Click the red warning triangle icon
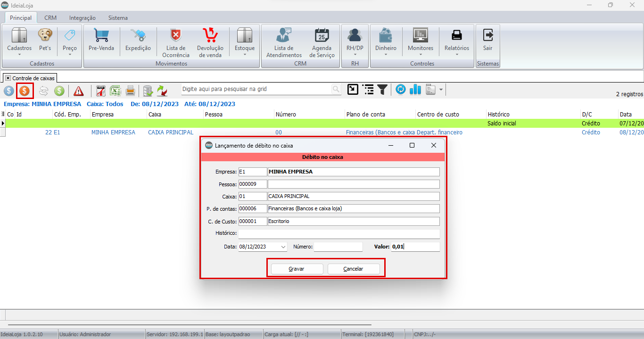The height and width of the screenshot is (339, 644). tap(78, 91)
